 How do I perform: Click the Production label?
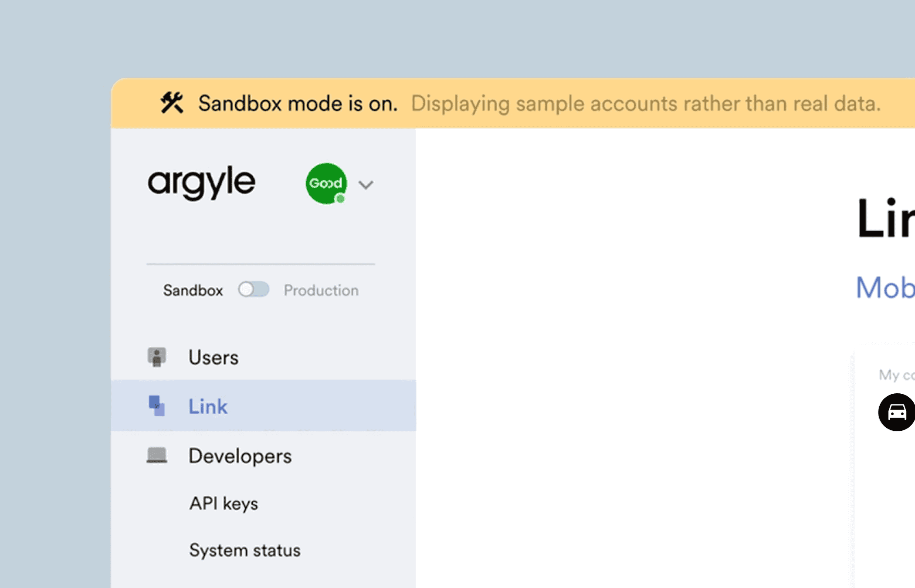[x=321, y=290]
